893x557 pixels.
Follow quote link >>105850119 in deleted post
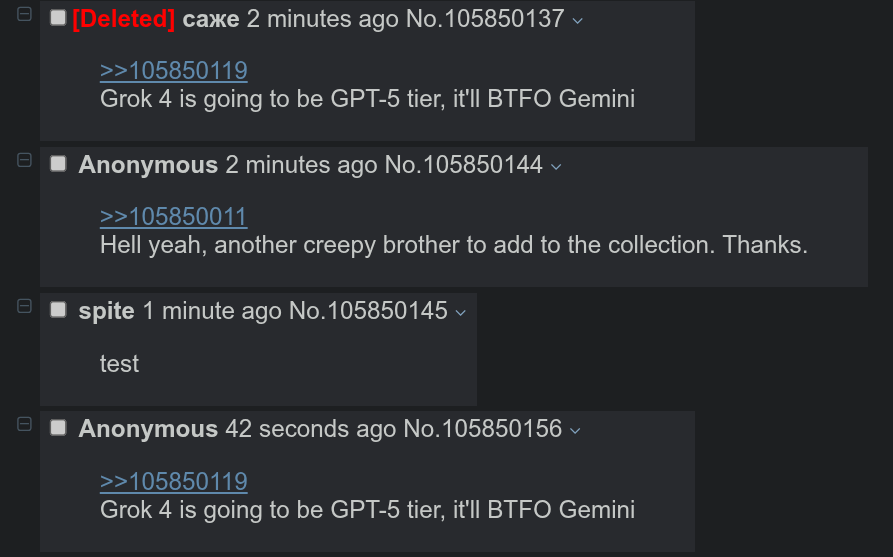(173, 70)
